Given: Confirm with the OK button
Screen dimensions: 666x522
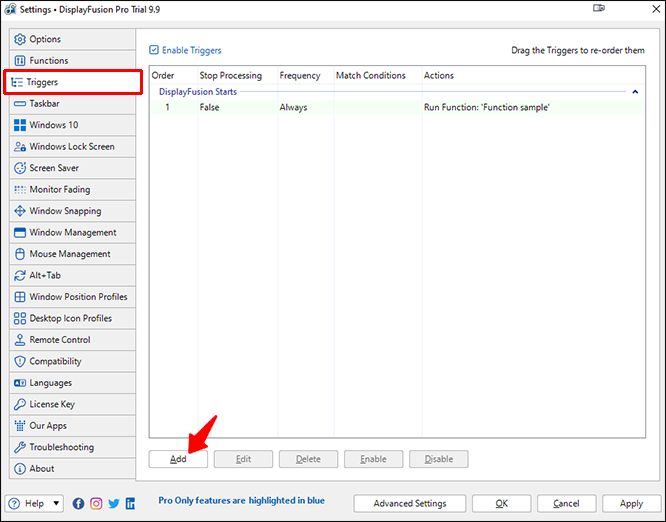Looking at the screenshot, I should point(502,504).
